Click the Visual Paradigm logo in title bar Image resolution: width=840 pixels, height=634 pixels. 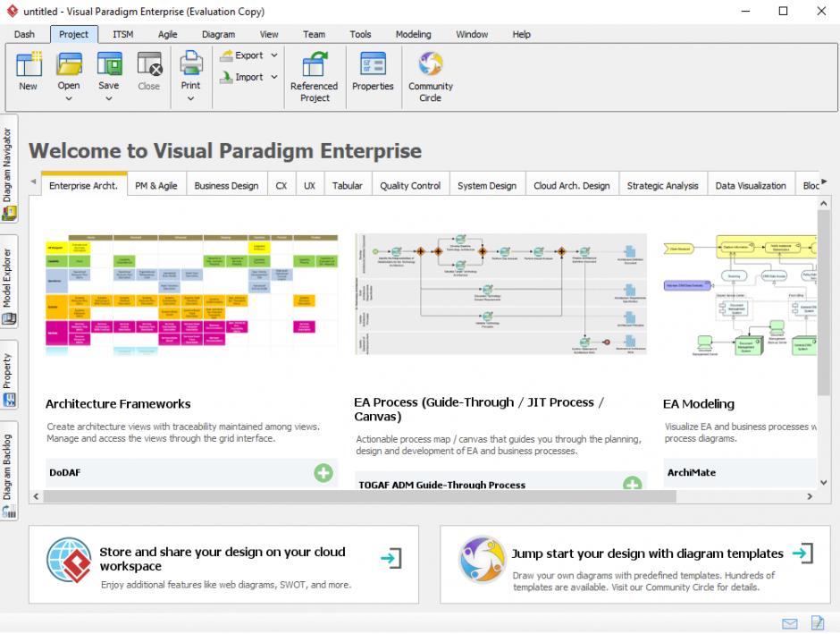coord(13,11)
